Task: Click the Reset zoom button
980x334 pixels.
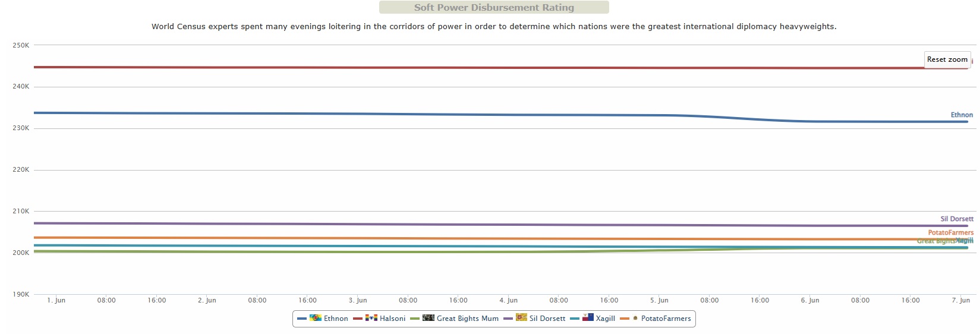Action: click(947, 59)
